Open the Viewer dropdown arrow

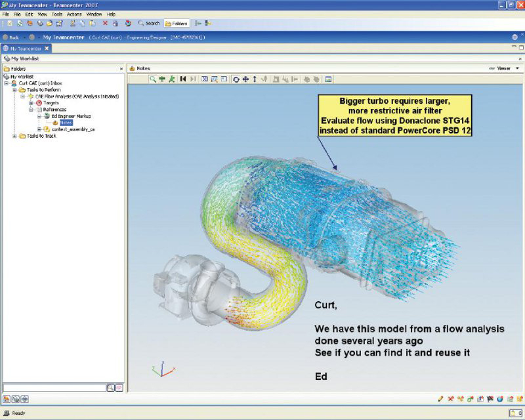click(x=517, y=68)
